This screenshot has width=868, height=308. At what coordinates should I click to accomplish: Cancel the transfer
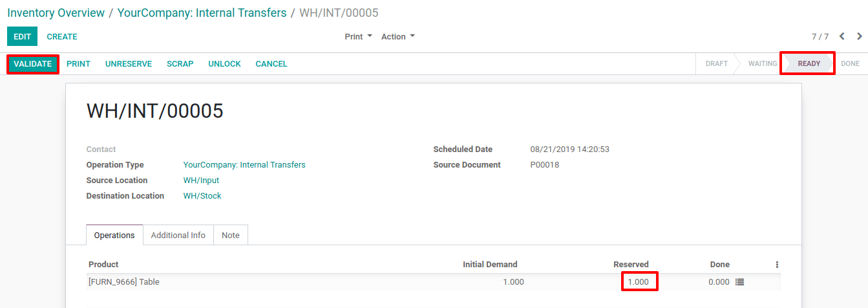pos(271,64)
